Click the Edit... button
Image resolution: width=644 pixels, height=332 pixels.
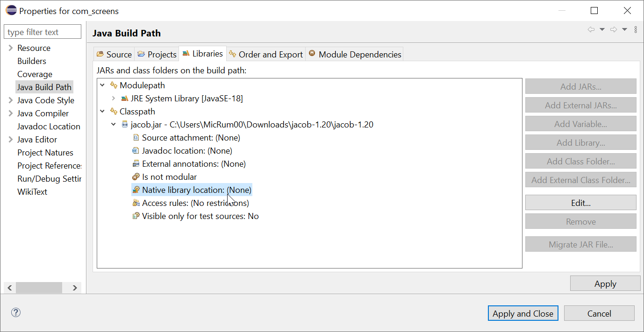581,203
